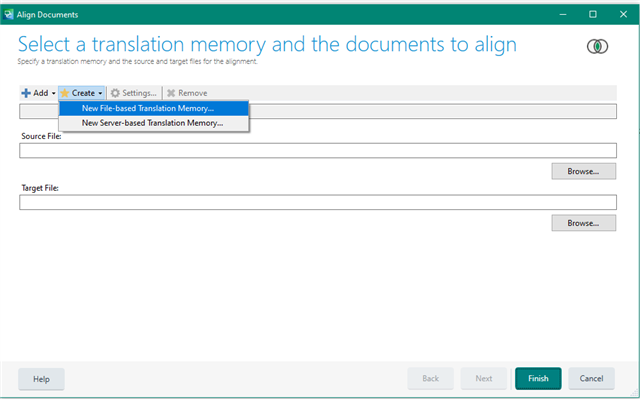Click into the Source File field
The width and height of the screenshot is (640, 399).
click(x=318, y=151)
